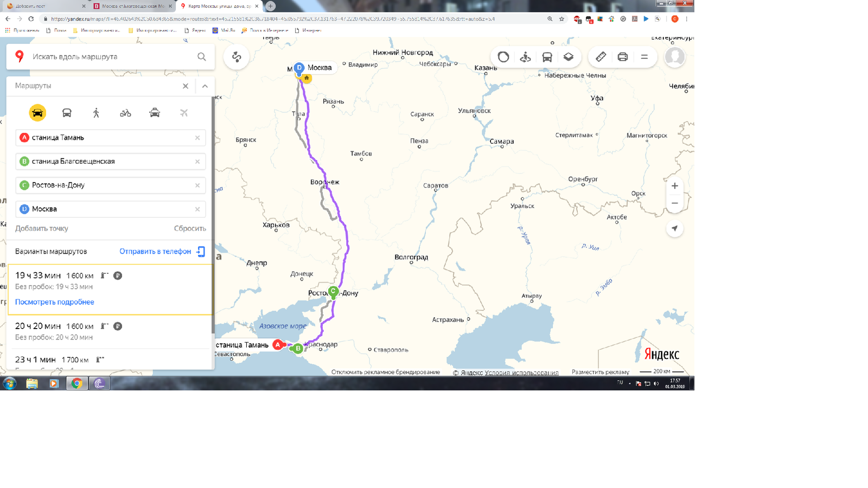The height and width of the screenshot is (488, 868).
Task: Select the 23 ч 1 мин route option
Action: 110,359
